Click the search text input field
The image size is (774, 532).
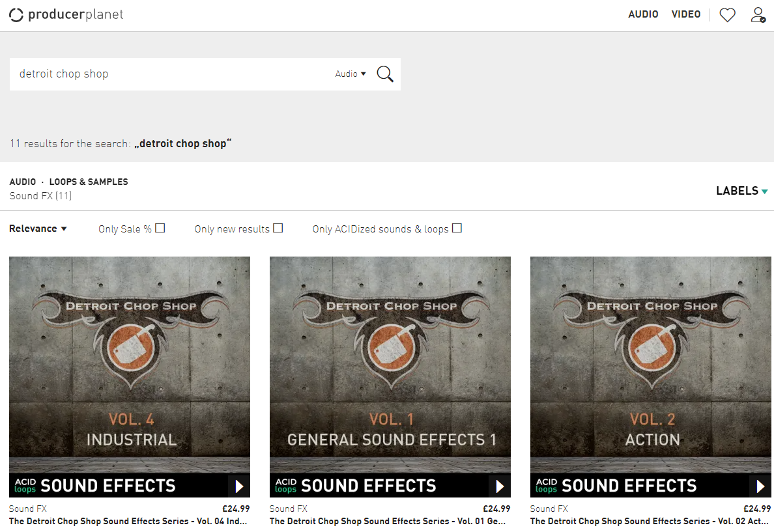[x=169, y=74]
